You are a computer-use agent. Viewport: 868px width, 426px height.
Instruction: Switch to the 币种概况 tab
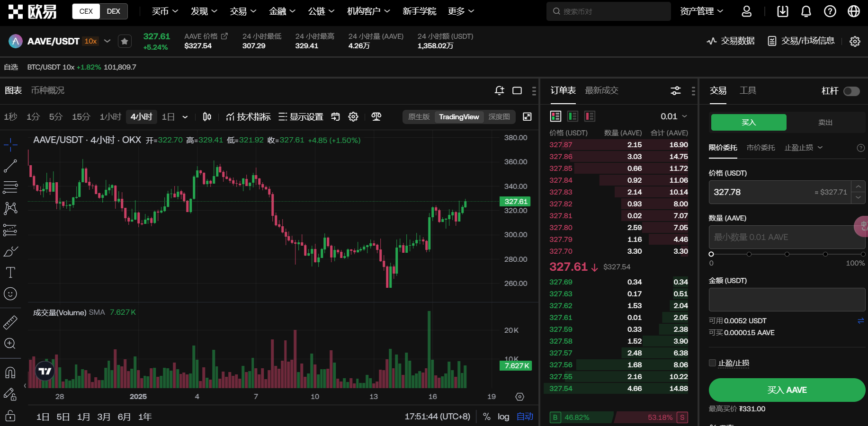[x=48, y=90]
